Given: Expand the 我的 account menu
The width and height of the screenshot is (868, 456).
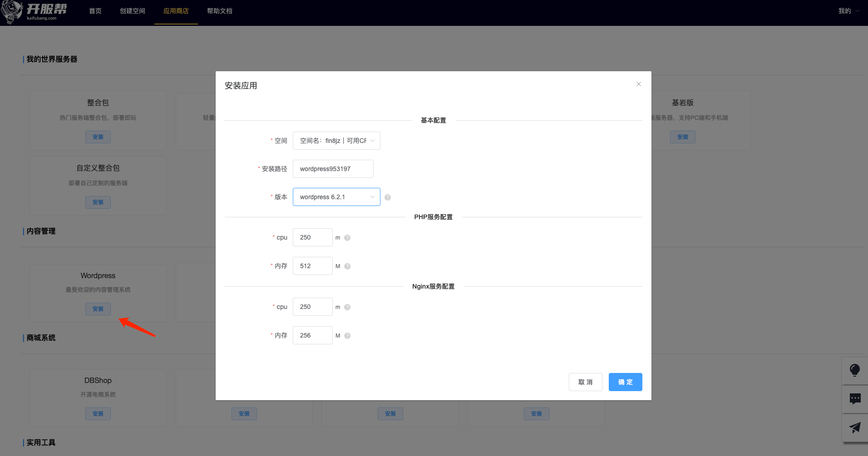Looking at the screenshot, I should [x=848, y=11].
